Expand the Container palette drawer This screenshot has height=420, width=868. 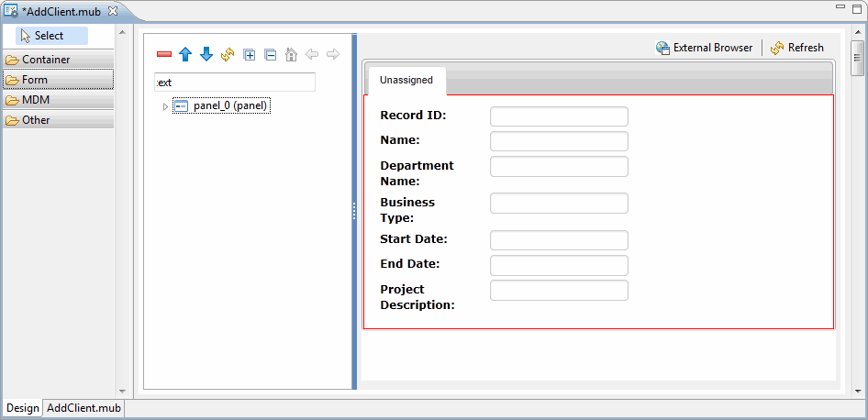click(59, 60)
